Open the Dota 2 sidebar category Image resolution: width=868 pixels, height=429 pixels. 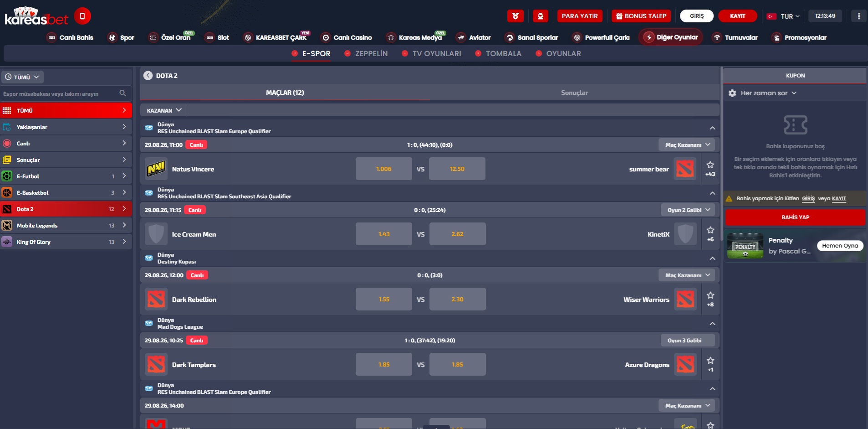point(66,209)
